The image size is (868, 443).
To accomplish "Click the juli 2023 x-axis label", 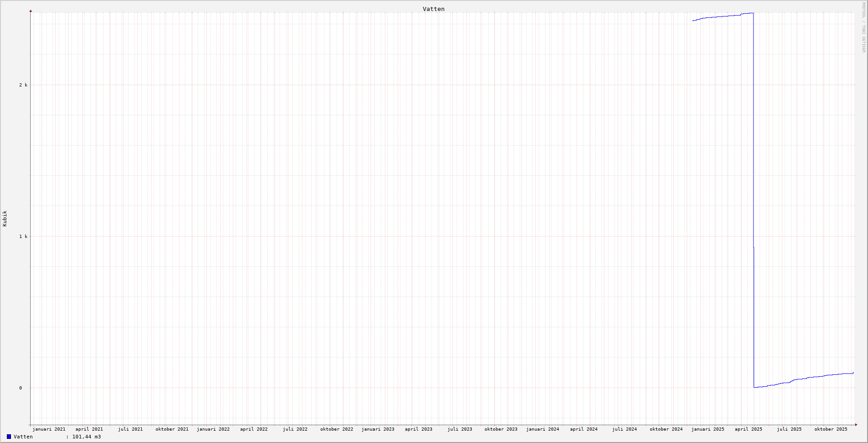I will [x=460, y=429].
